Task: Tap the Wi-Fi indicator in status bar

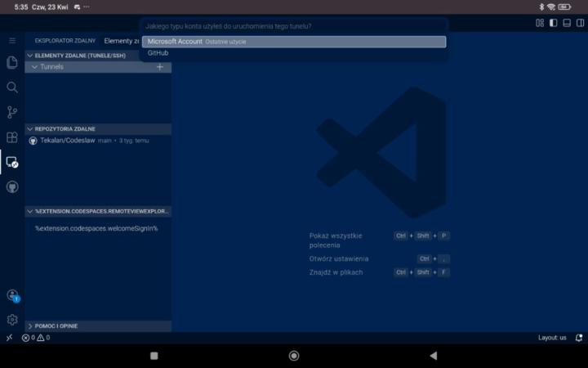Action: [x=551, y=7]
